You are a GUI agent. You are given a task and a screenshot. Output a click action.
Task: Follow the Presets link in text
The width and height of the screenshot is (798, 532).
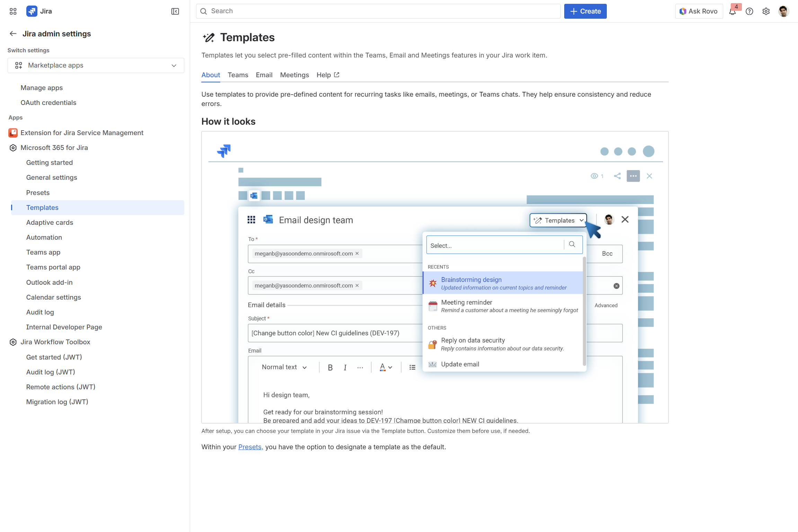250,447
